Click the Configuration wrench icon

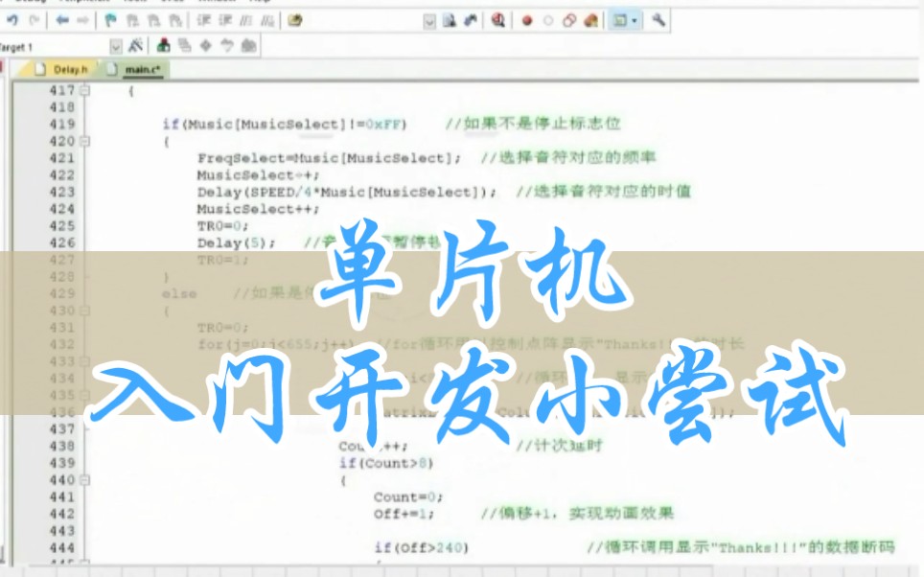pyautogui.click(x=658, y=21)
